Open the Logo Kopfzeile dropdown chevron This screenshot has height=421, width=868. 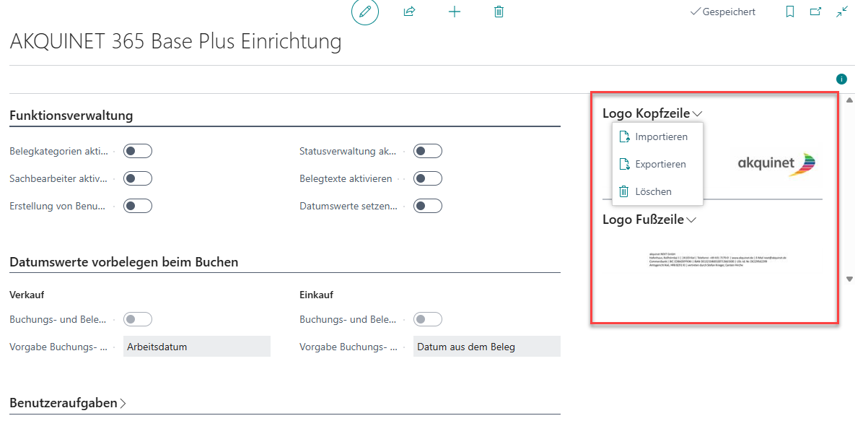tap(697, 114)
